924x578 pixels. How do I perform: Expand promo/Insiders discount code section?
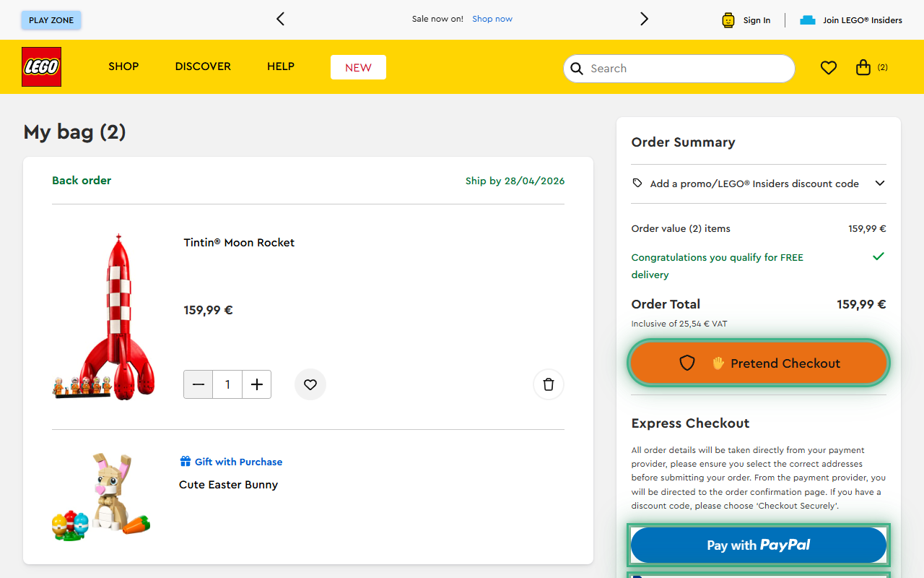879,184
